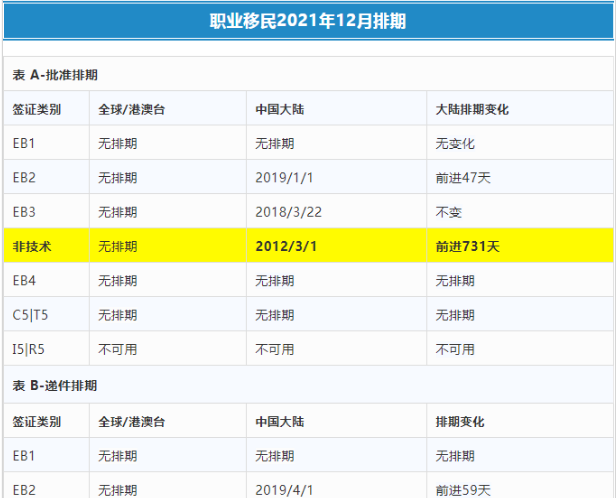Click the 职业移民2021年12月排期 title banner

coord(307,21)
